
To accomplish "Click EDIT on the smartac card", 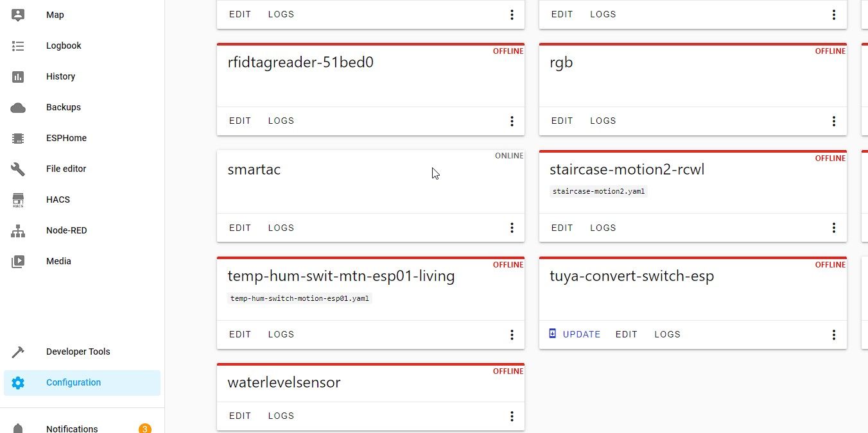I will [240, 228].
